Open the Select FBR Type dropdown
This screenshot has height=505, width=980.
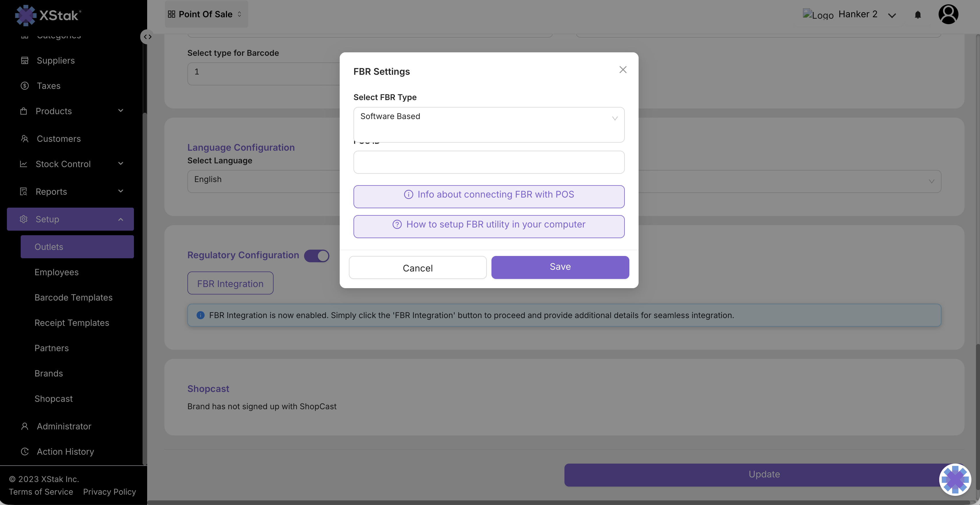[x=489, y=117]
